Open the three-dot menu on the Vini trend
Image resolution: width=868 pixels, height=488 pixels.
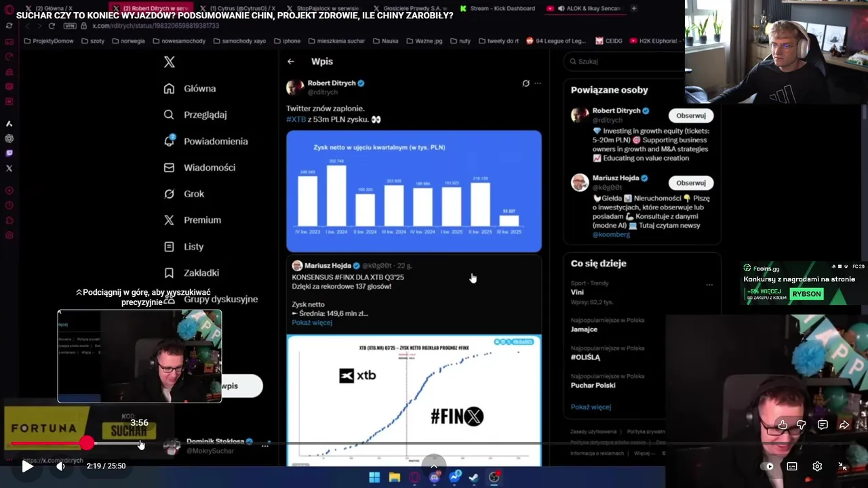pyautogui.click(x=709, y=285)
